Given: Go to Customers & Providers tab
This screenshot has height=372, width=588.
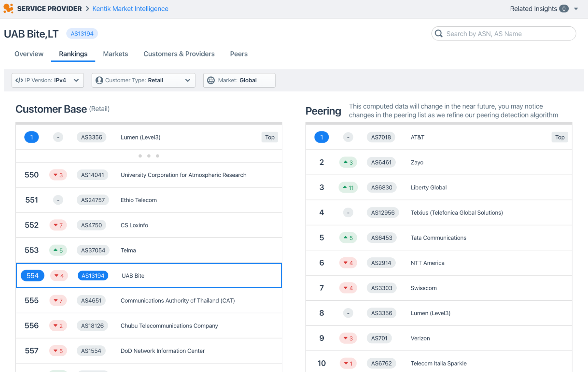Looking at the screenshot, I should (179, 54).
